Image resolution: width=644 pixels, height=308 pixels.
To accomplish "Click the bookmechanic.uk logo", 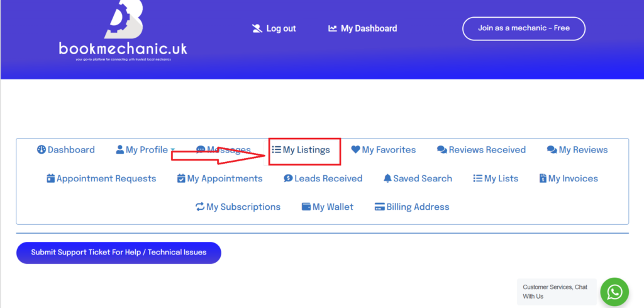I will click(x=123, y=31).
